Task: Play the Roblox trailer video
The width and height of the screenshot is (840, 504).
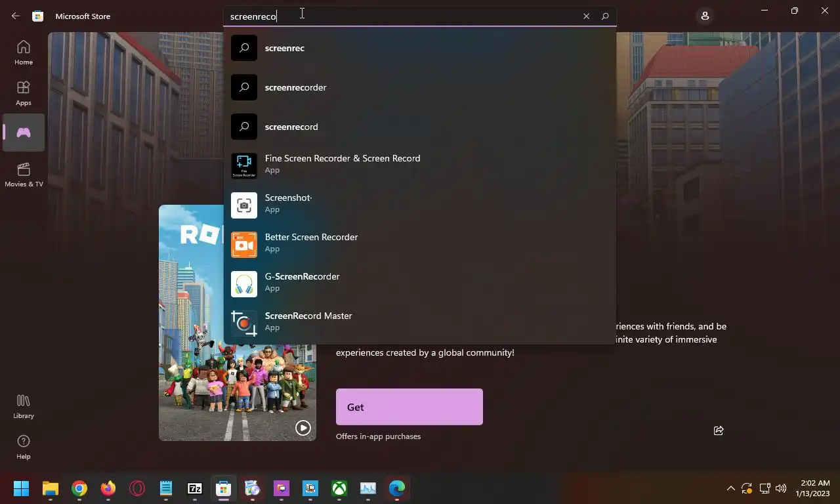Action: click(303, 428)
